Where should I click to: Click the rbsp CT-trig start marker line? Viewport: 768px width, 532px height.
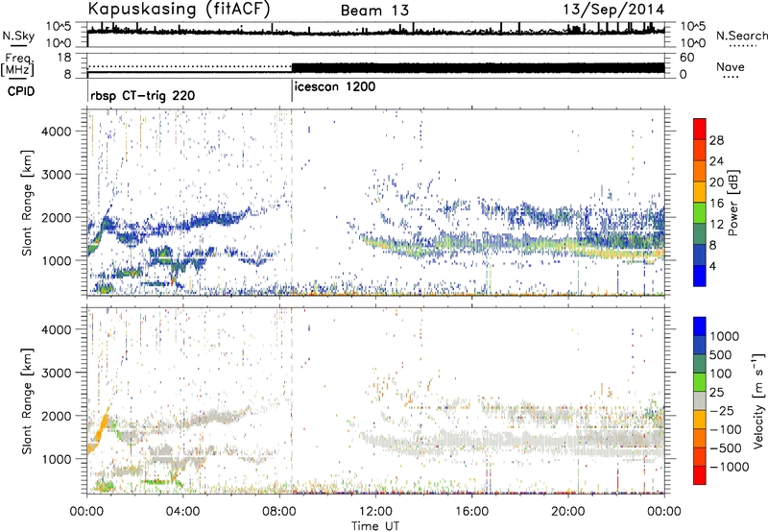(87, 90)
